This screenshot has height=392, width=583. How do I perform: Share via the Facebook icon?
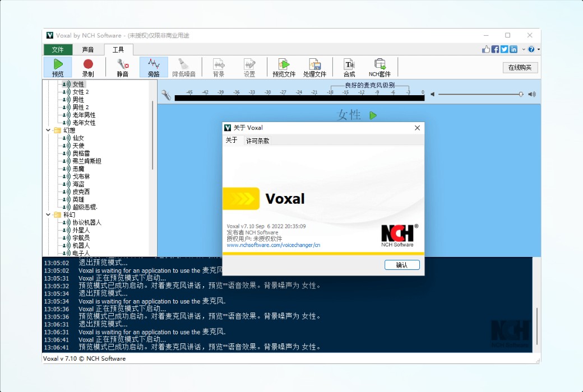coord(495,49)
